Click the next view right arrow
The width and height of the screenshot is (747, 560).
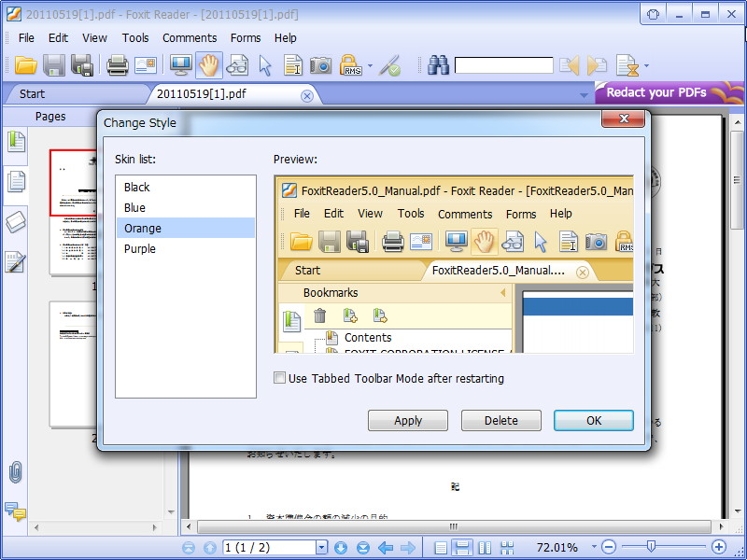pyautogui.click(x=408, y=548)
